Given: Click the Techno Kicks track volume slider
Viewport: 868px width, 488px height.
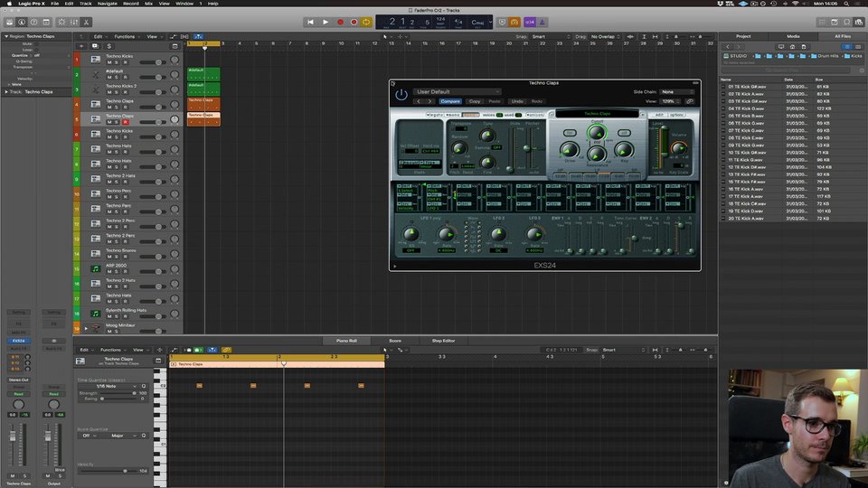Looking at the screenshot, I should [153, 62].
